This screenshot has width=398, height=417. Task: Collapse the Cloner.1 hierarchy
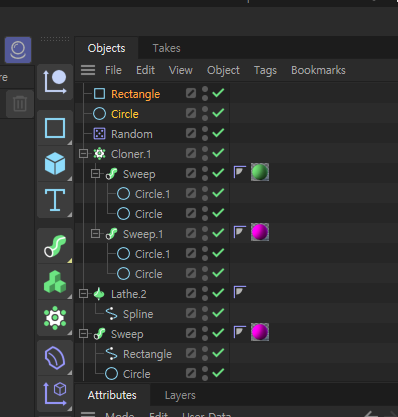(83, 154)
